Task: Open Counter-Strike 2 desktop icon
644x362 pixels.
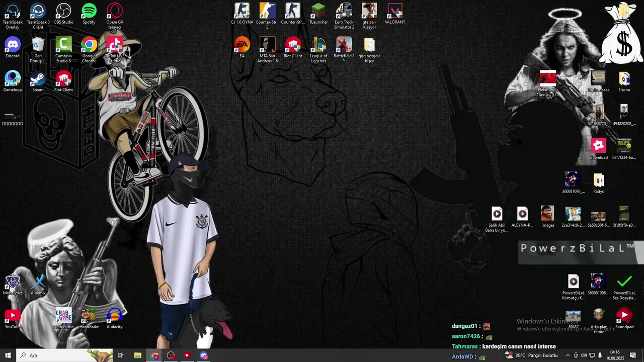Action: point(268,16)
